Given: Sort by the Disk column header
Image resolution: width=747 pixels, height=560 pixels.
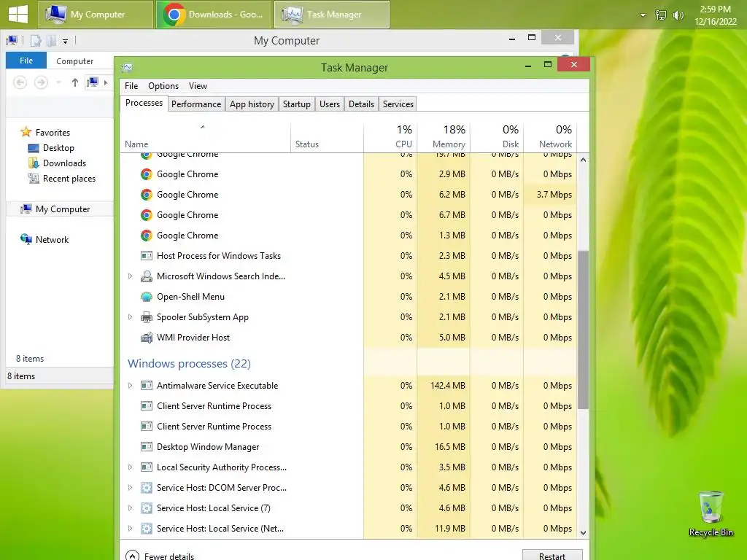Looking at the screenshot, I should point(497,137).
